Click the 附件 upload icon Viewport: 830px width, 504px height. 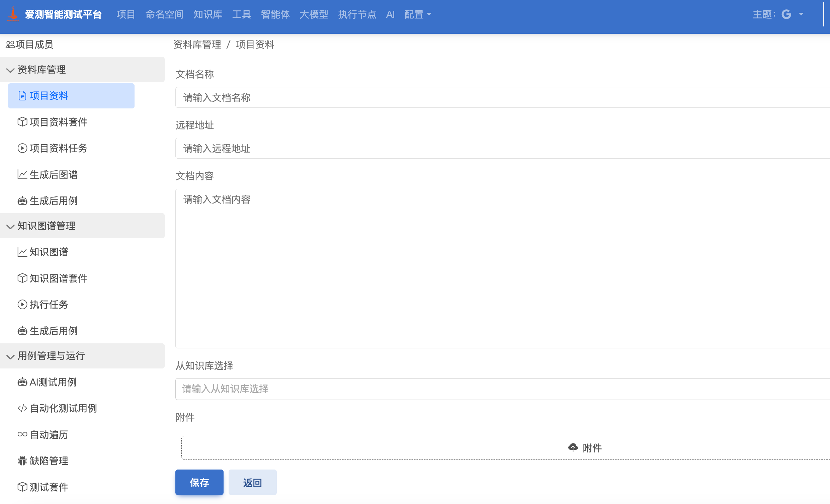tap(574, 448)
